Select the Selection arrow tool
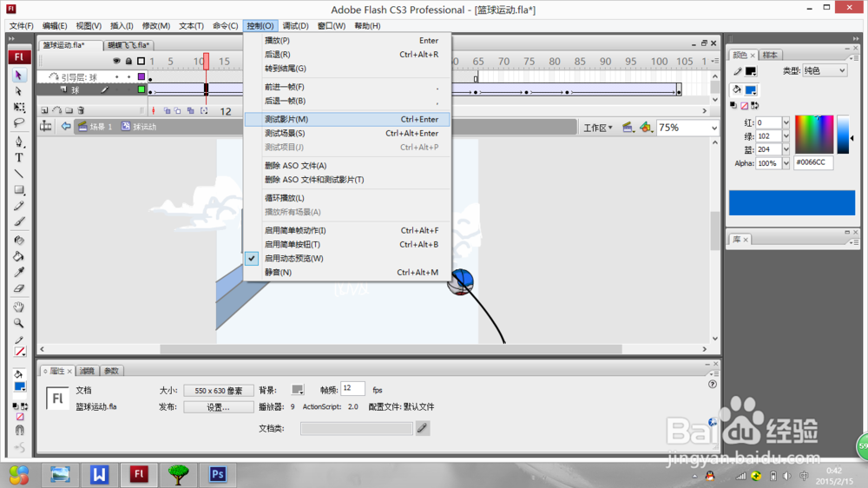 pos(19,76)
